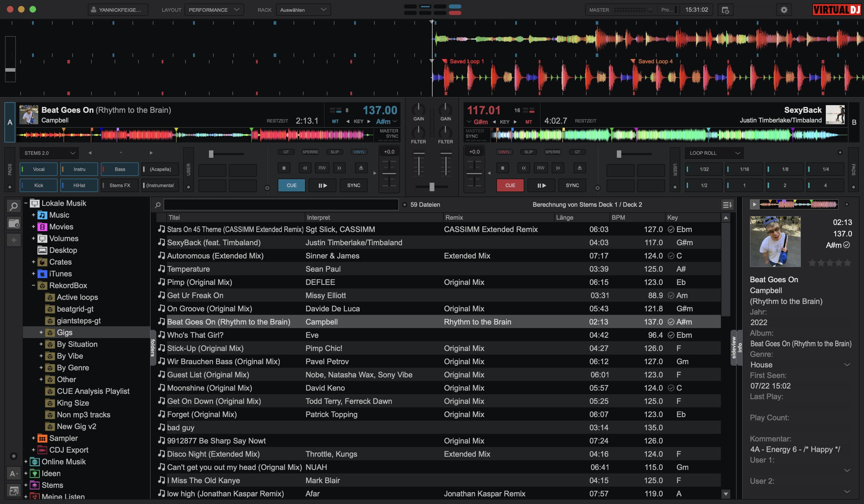864x504 pixels.
Task: Open browser options list icon beside stems status
Action: coord(727,205)
